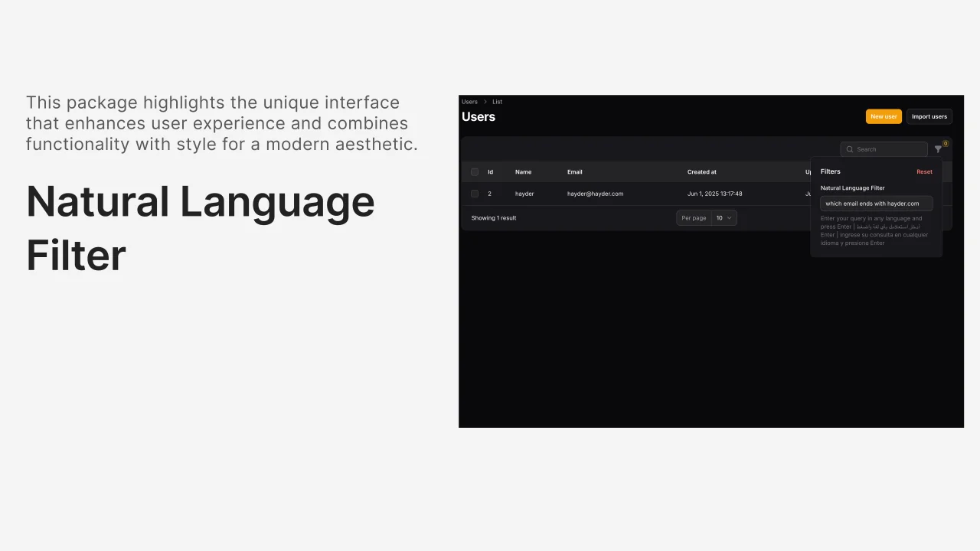Select all rows with the header checkbox
The width and height of the screenshot is (980, 551).
click(474, 171)
